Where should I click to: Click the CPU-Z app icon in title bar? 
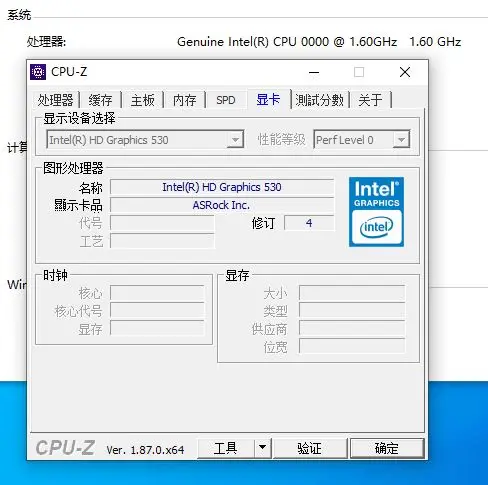(x=38, y=72)
